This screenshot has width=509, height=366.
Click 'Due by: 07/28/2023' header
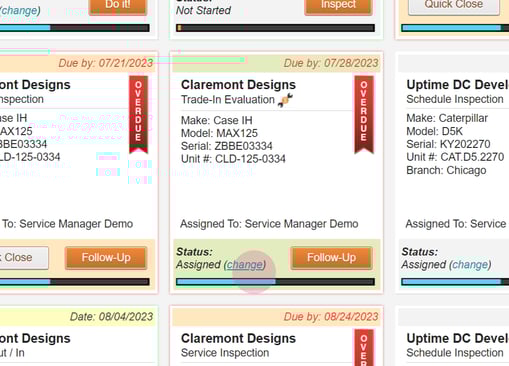pos(331,63)
